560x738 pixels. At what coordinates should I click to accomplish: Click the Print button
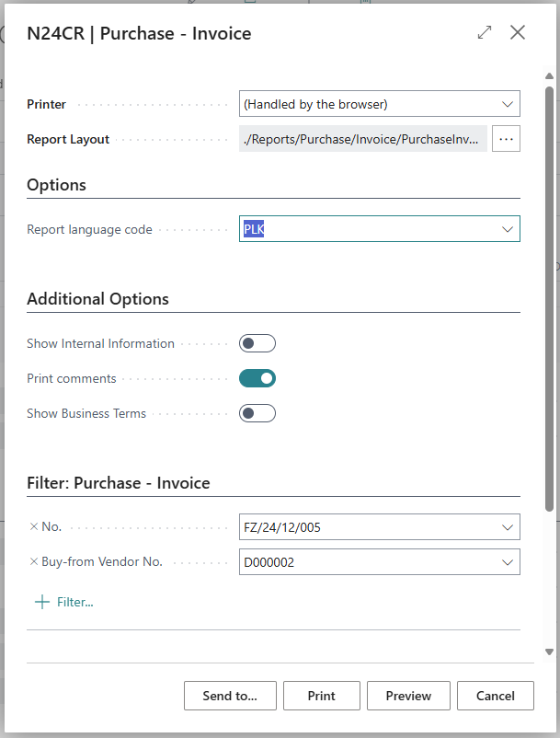[x=321, y=696]
